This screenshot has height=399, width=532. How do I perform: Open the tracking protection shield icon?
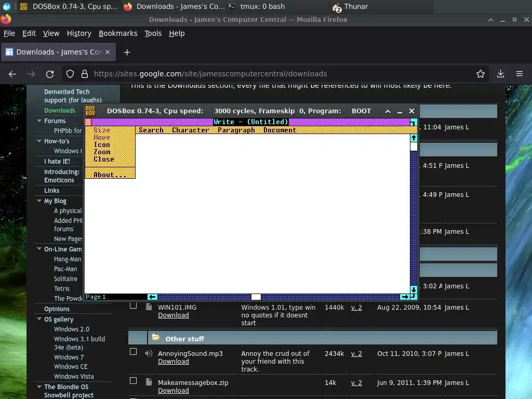(70, 74)
